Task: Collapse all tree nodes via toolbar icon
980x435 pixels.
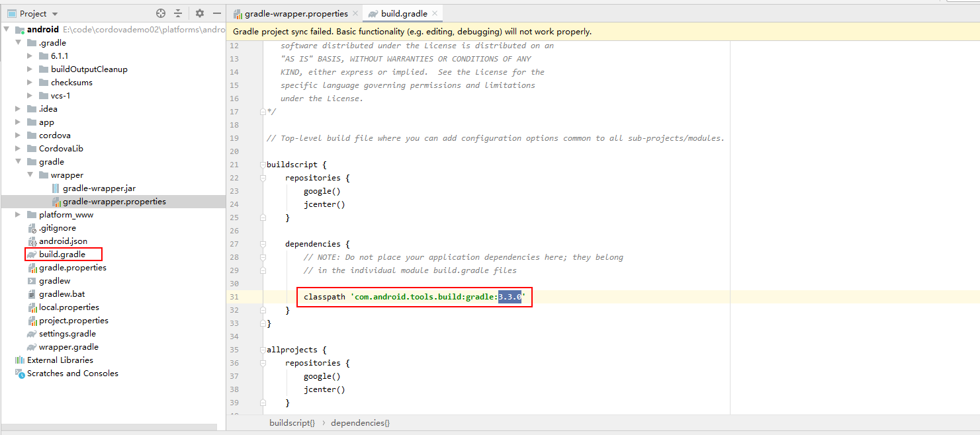Action: click(x=177, y=13)
